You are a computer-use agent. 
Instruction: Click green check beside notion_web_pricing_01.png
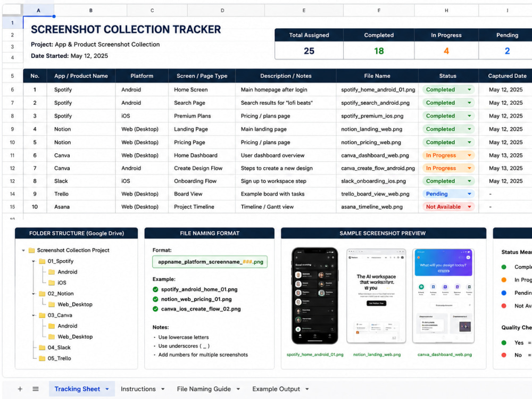(x=155, y=299)
